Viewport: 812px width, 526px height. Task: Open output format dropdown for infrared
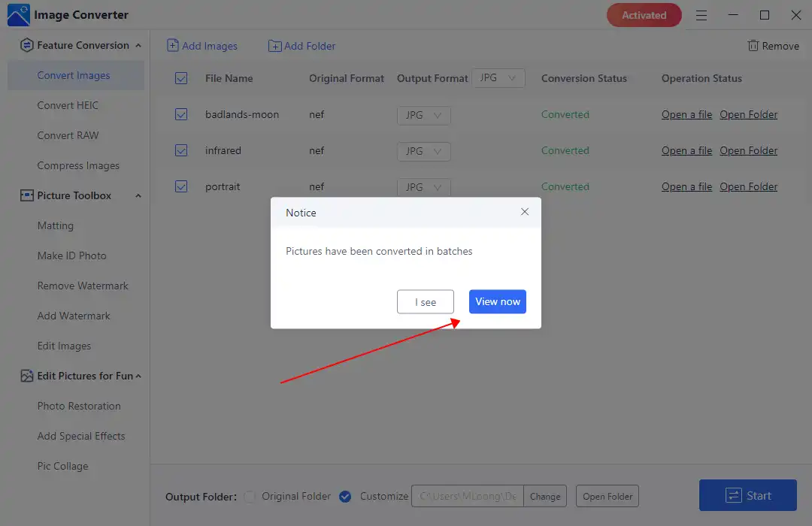tap(423, 151)
